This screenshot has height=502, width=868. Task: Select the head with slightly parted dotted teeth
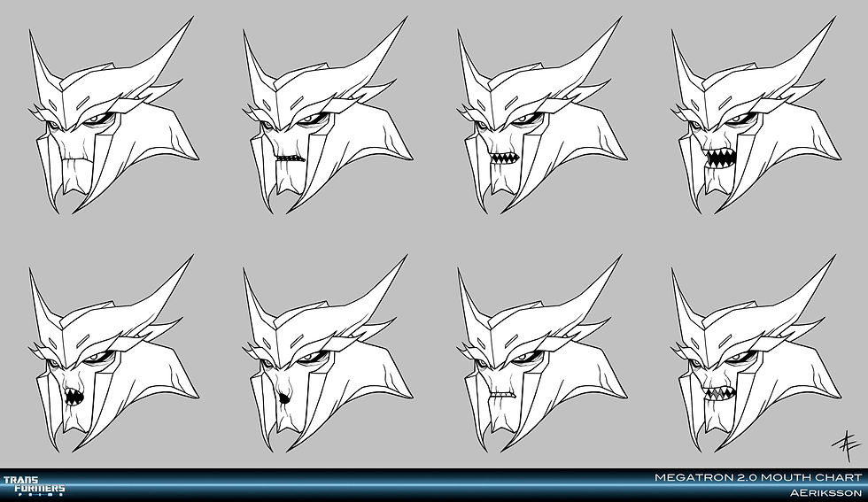coord(328,115)
